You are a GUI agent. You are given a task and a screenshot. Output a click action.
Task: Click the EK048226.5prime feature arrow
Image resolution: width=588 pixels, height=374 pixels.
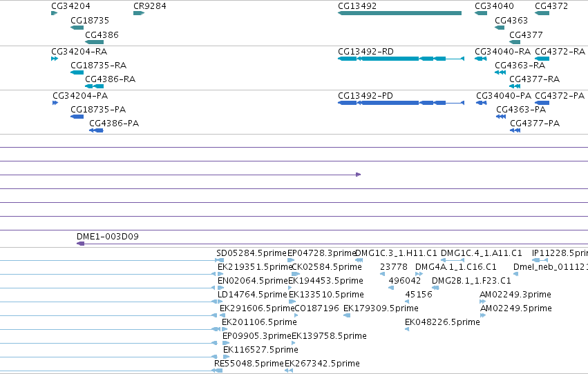click(x=407, y=329)
